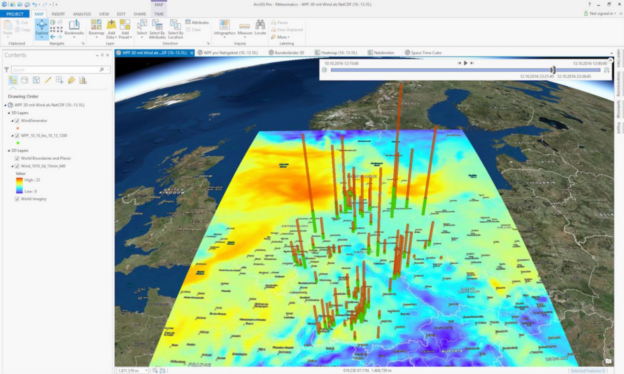Switch Contents to List By Snapping
This screenshot has width=624, height=374.
click(x=59, y=80)
